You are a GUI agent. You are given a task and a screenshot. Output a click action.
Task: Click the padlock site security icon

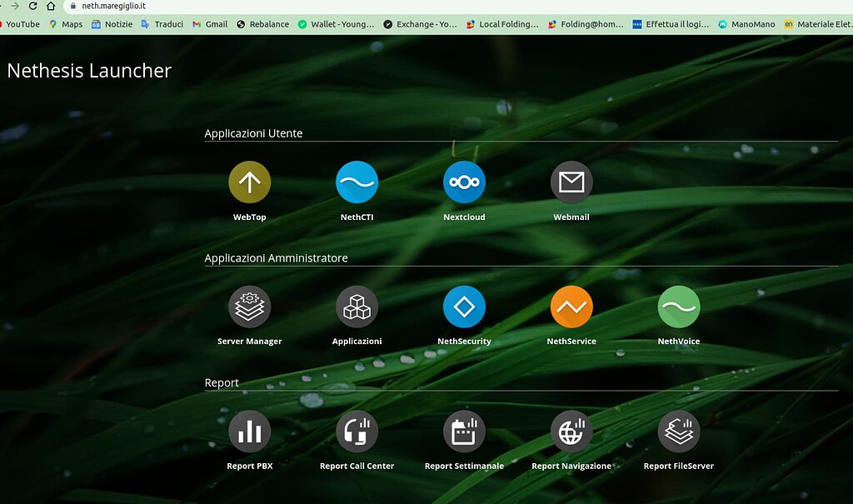[x=73, y=6]
